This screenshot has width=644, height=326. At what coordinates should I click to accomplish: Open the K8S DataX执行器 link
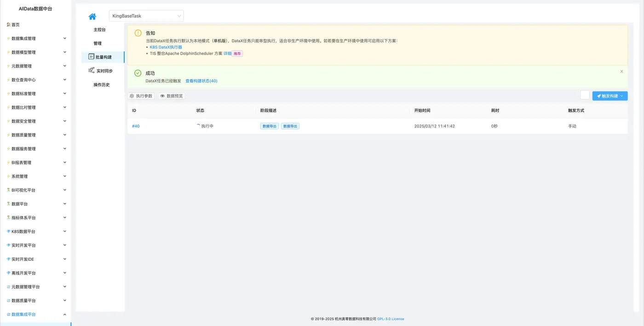coord(166,47)
